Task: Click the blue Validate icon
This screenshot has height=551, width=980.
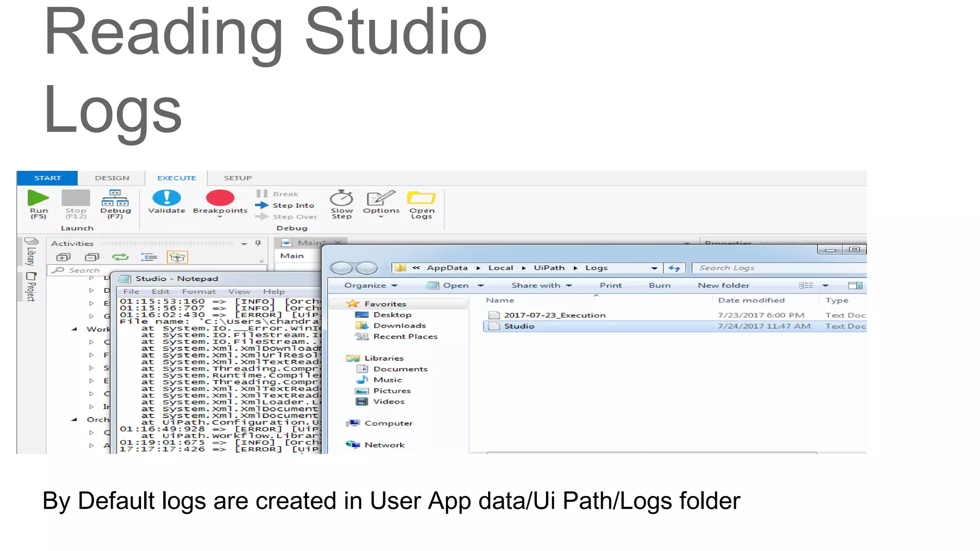Action: point(167,198)
